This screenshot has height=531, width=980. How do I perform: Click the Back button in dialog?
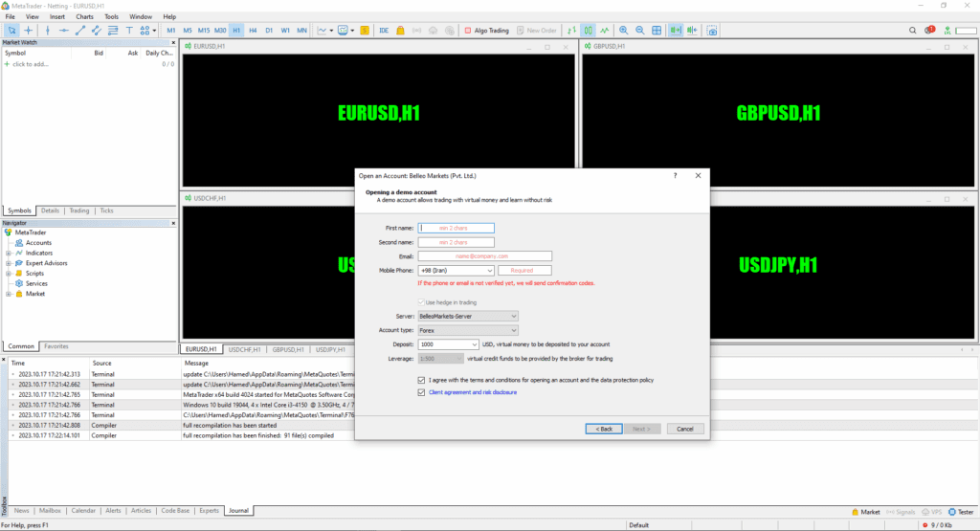[604, 429]
